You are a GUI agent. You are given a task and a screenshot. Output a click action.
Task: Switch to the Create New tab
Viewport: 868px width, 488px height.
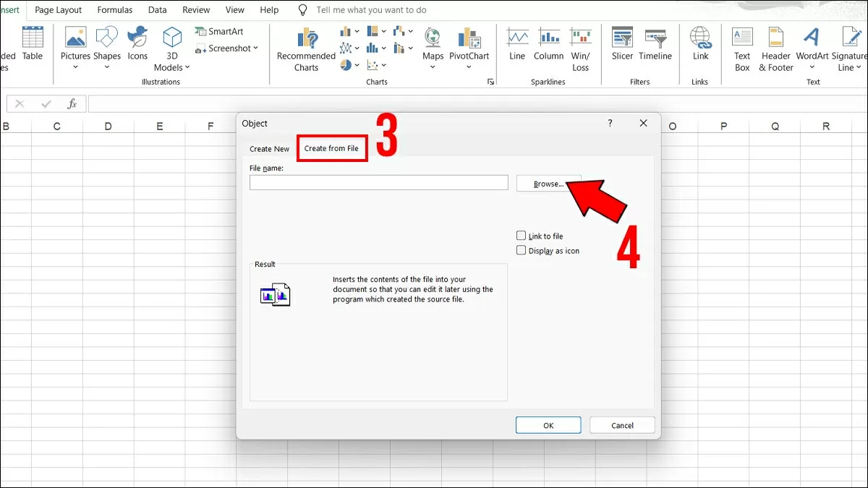[269, 149]
